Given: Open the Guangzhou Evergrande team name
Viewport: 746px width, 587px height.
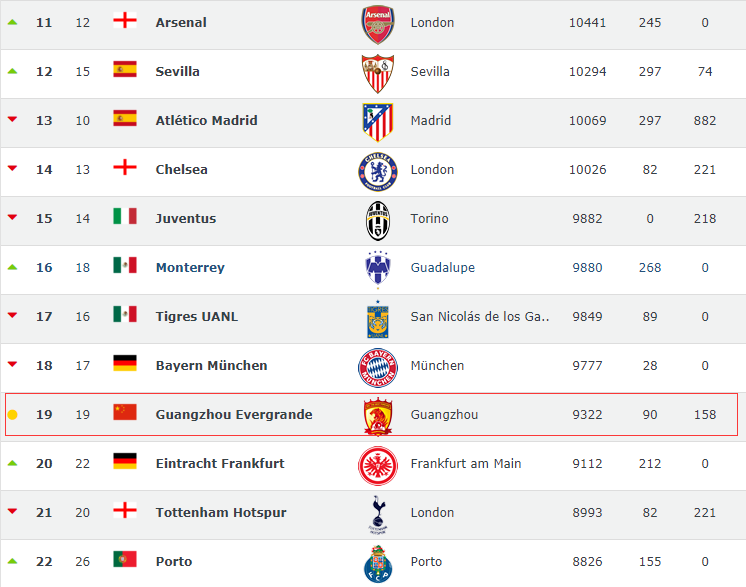Looking at the screenshot, I should click(x=234, y=414).
